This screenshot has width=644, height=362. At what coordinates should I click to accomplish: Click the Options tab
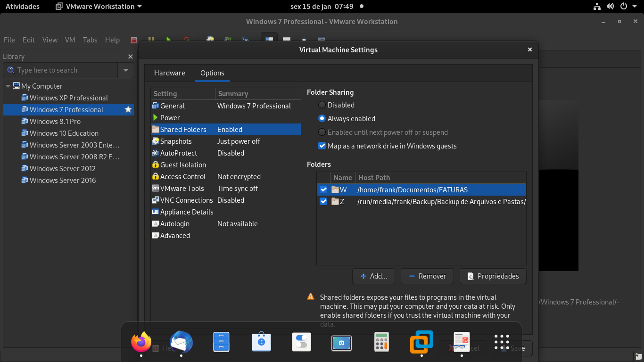[212, 73]
